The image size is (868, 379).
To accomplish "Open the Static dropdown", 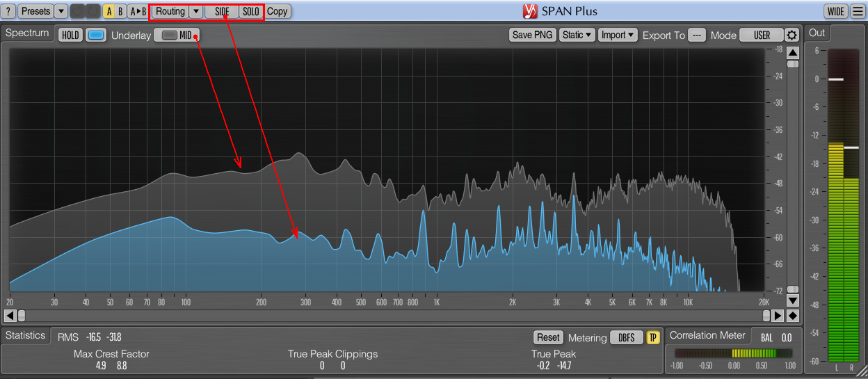I will [x=577, y=35].
